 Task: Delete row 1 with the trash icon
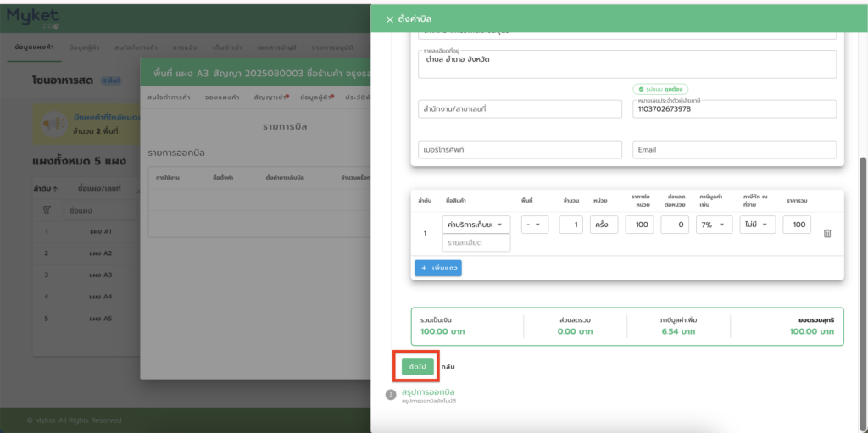coord(827,234)
